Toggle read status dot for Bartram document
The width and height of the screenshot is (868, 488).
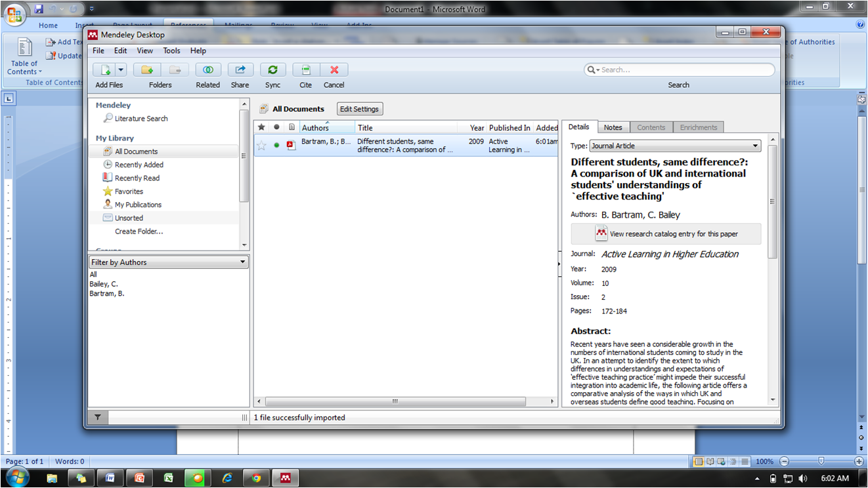[276, 146]
